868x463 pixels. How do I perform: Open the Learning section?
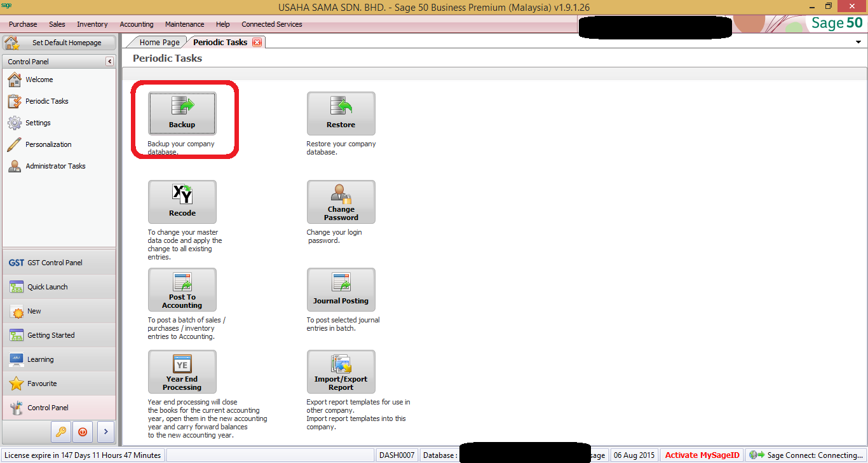coord(59,359)
